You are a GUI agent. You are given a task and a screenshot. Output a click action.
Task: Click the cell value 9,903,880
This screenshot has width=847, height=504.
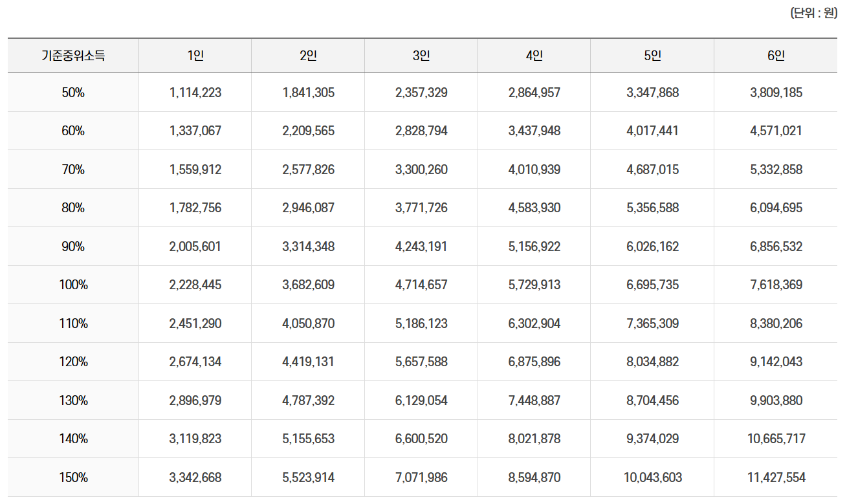776,400
